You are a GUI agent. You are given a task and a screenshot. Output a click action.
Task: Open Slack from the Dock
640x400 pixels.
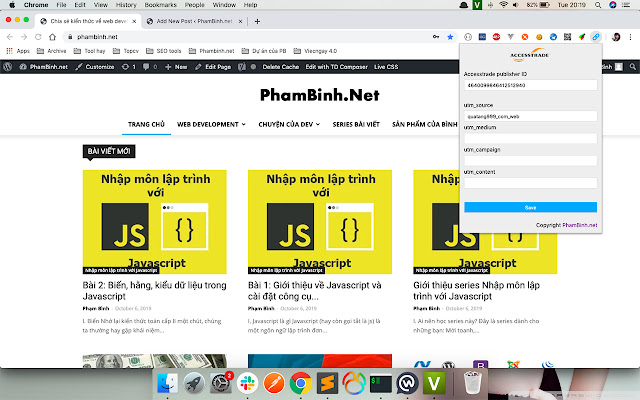247,383
